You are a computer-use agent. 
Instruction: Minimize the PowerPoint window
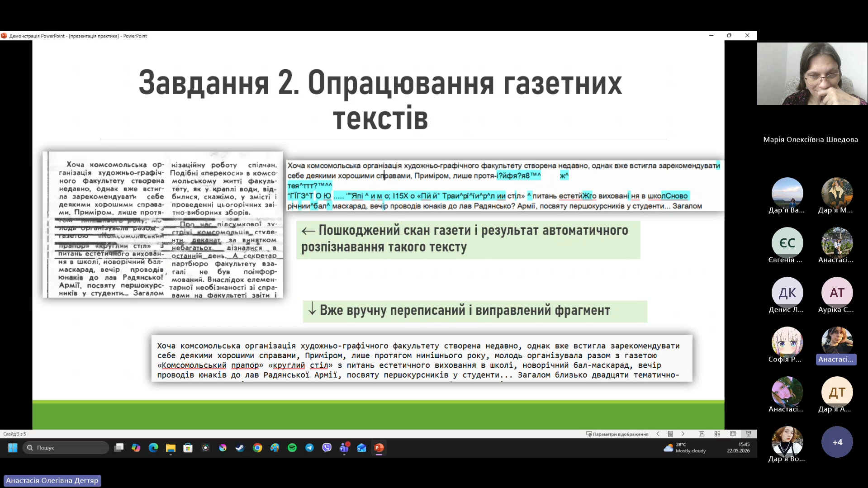pyautogui.click(x=711, y=35)
